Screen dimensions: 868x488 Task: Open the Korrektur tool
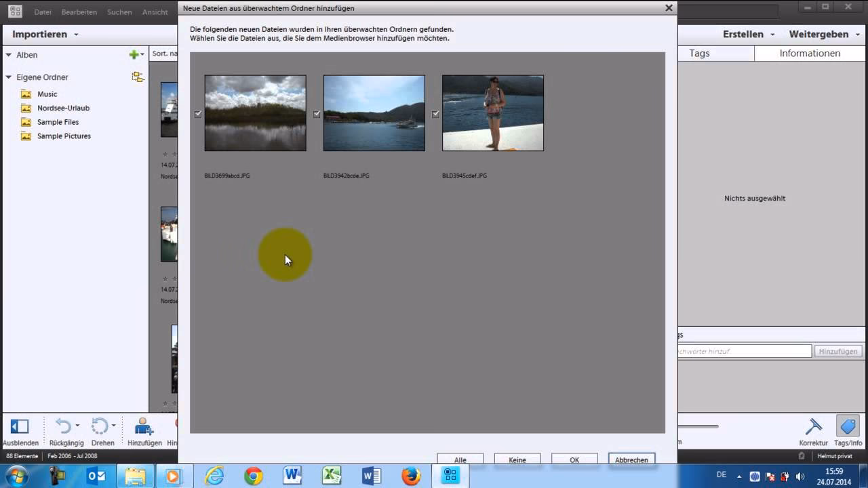coord(812,426)
